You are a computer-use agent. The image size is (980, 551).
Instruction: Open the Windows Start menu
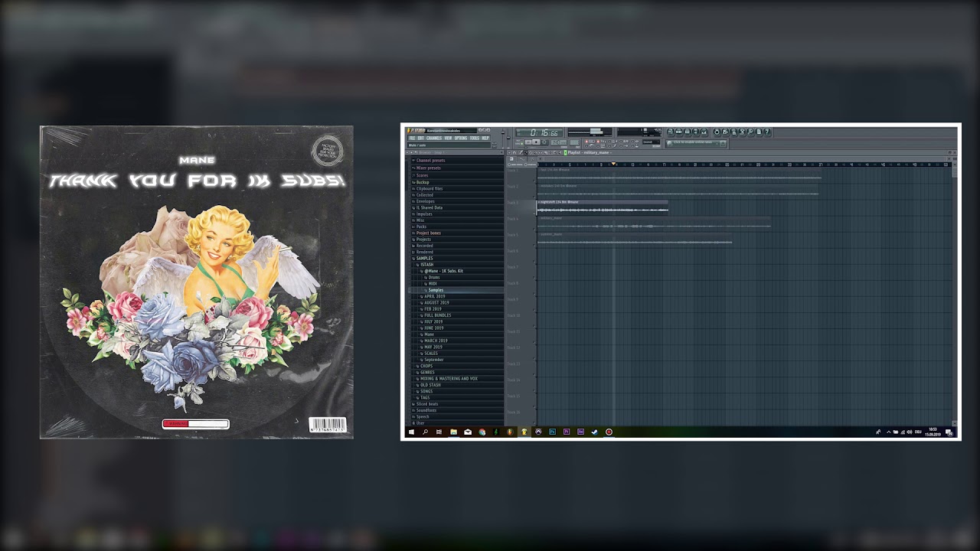tap(410, 432)
